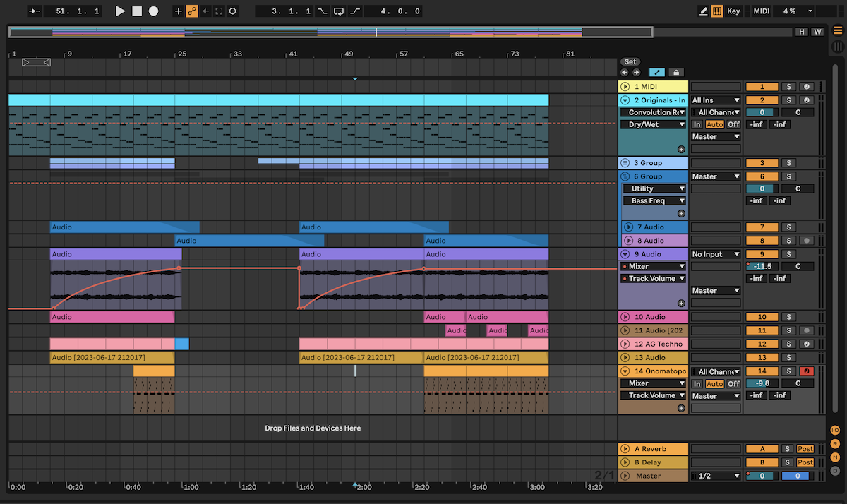
Task: Switch to the Session view selector icon
Action: [836, 47]
